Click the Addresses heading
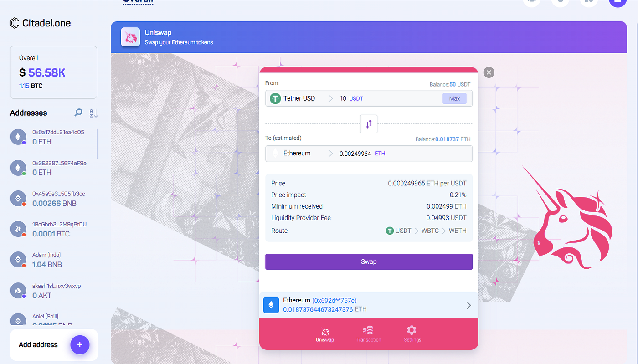638x364 pixels. tap(28, 113)
